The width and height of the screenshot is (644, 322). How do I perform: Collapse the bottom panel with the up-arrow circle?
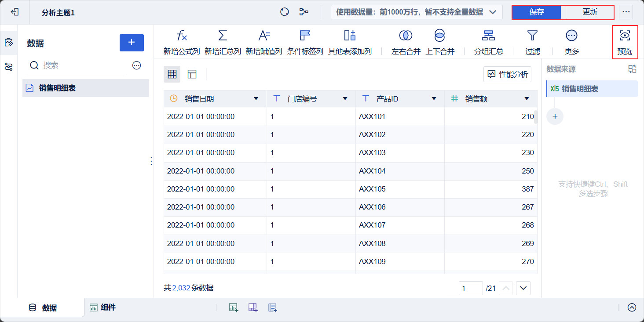pyautogui.click(x=632, y=308)
